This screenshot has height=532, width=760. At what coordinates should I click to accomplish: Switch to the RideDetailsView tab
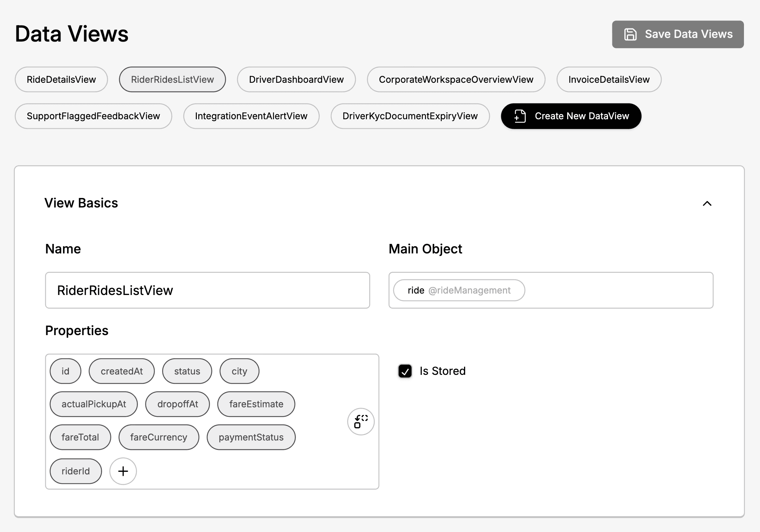point(61,79)
